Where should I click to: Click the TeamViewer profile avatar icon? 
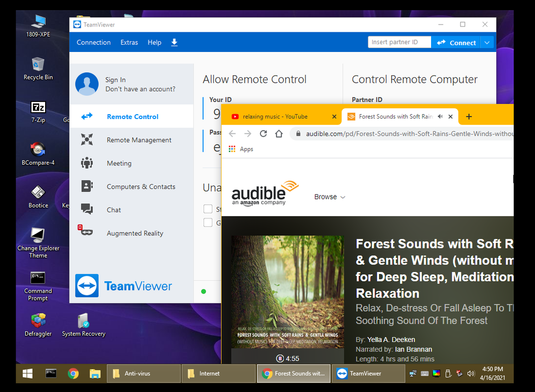tap(87, 84)
